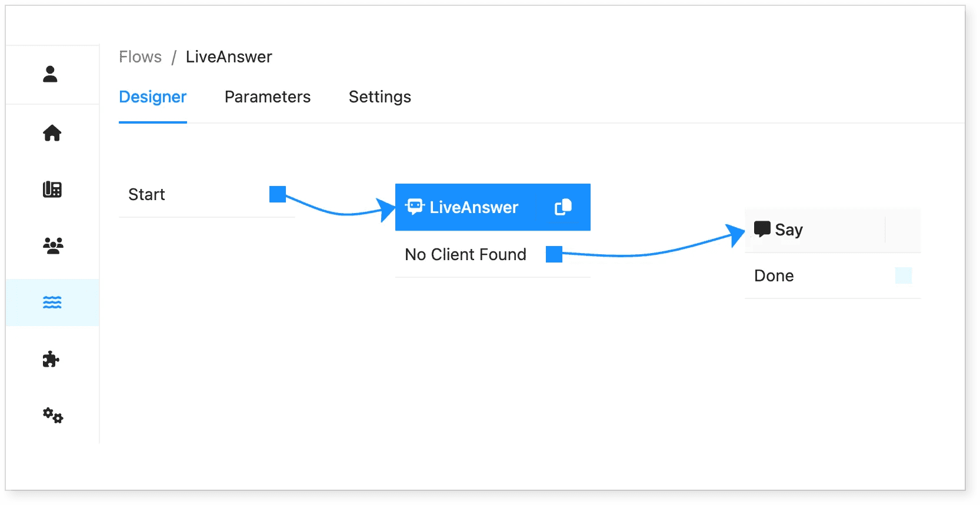The height and width of the screenshot is (505, 980).
Task: Click the Done output connector on Say node
Action: click(904, 275)
